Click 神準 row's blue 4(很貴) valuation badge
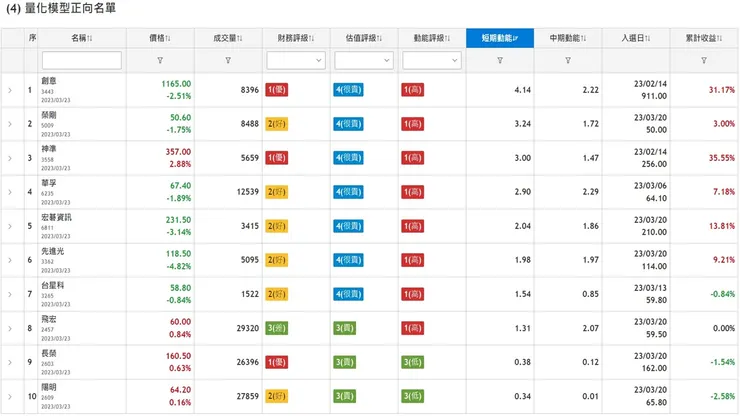This screenshot has width=740, height=416. click(x=348, y=158)
